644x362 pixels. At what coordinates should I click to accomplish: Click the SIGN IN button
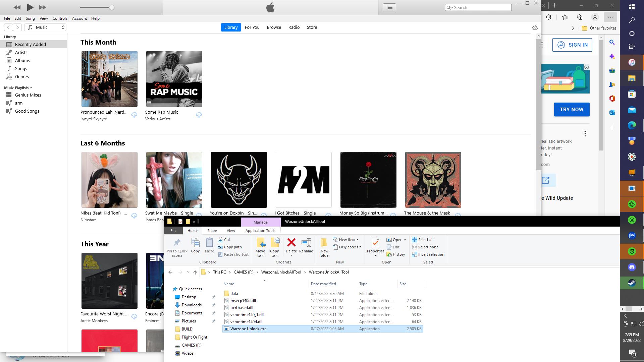pos(572,45)
